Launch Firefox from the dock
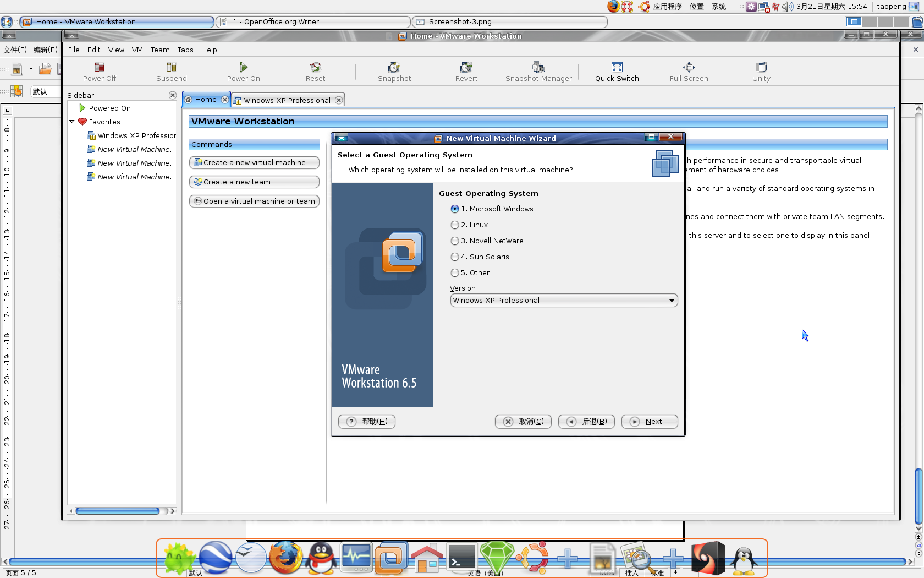The image size is (924, 578). [x=285, y=558]
